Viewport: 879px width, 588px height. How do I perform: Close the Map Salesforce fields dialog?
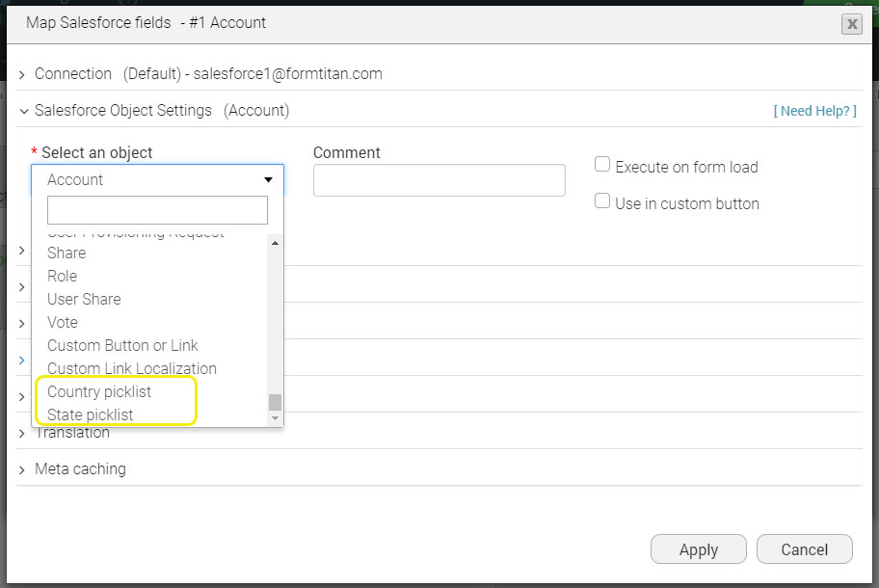click(852, 24)
